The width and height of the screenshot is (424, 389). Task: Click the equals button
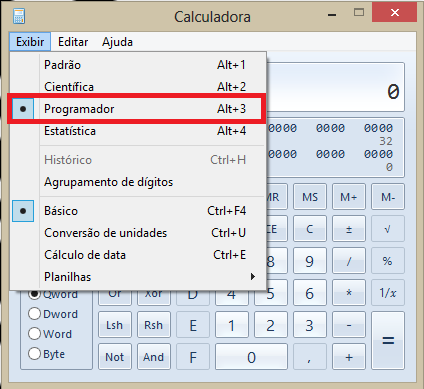388,341
